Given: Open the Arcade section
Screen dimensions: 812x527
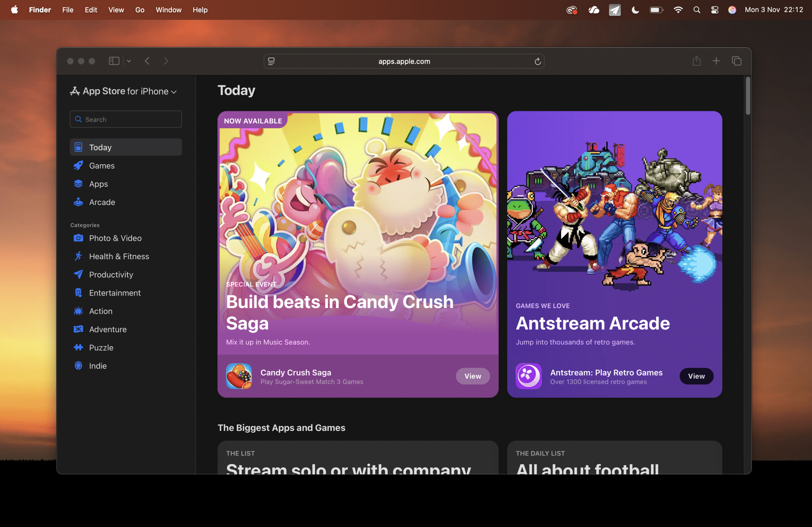Looking at the screenshot, I should 102,202.
